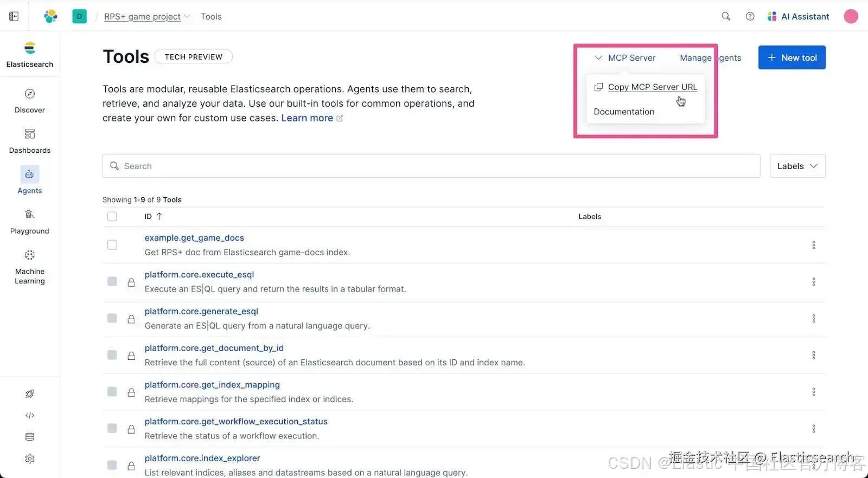The height and width of the screenshot is (478, 868).
Task: Open actions menu for platform.core.generate_esql
Action: coord(814,319)
